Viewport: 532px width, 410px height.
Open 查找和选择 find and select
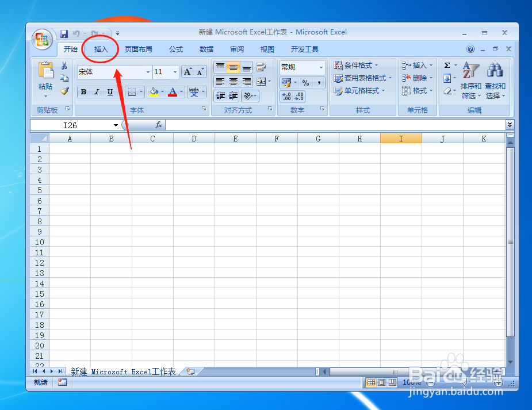click(495, 81)
